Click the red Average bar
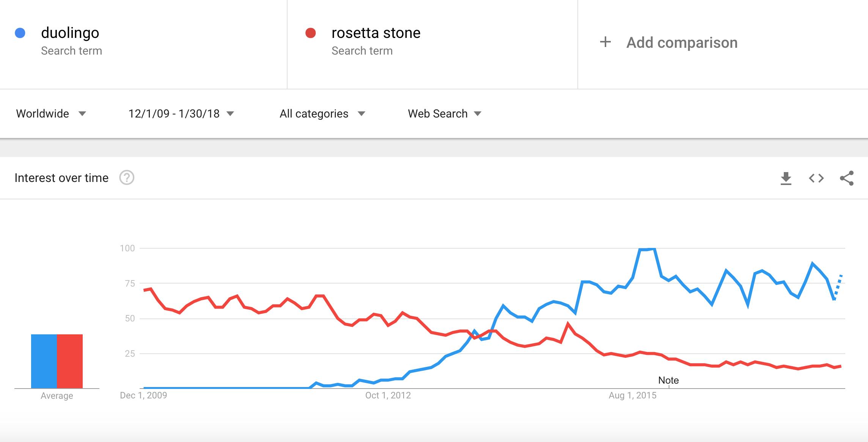Image resolution: width=868 pixels, height=442 pixels. coord(70,361)
